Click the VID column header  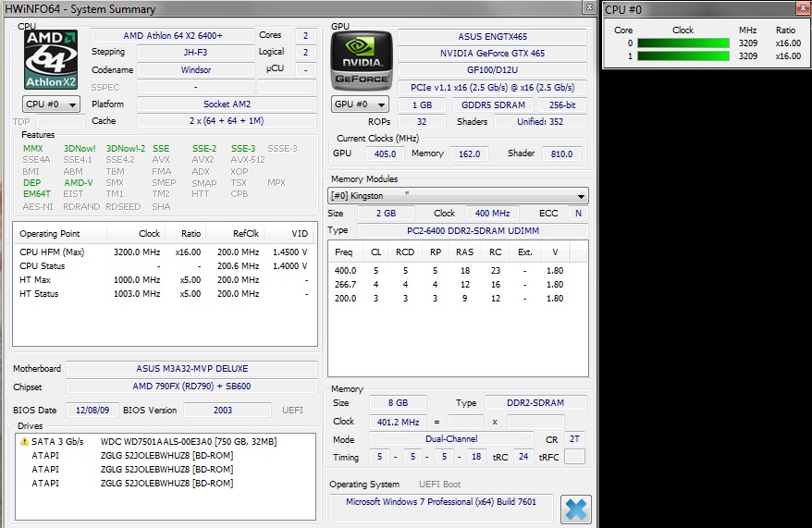290,233
